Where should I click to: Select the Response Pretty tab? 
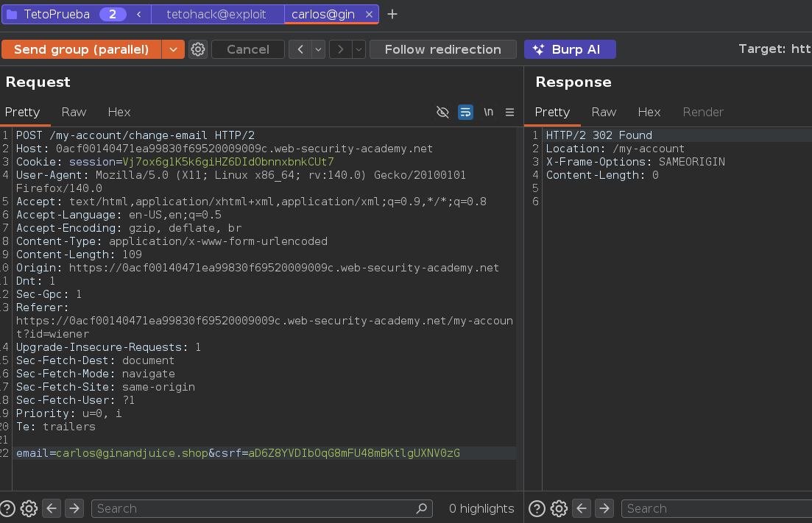552,113
